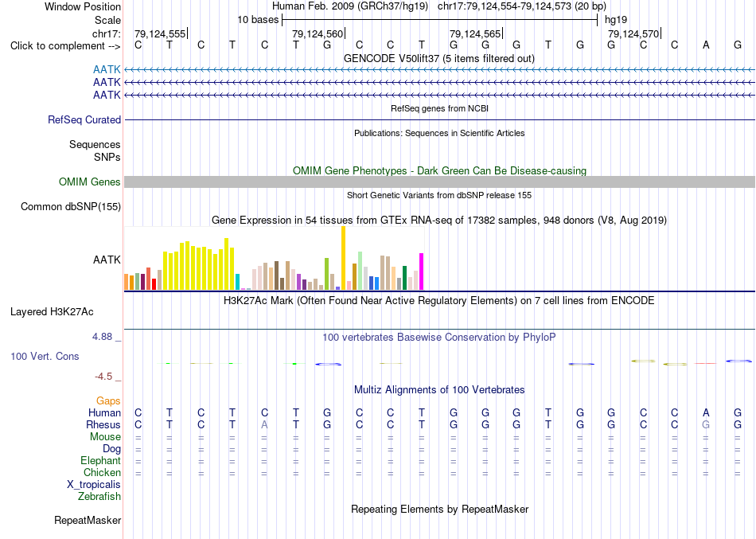This screenshot has height=539, width=756.
Task: Click the Layered H3K27Ac track label
Action: click(x=52, y=312)
